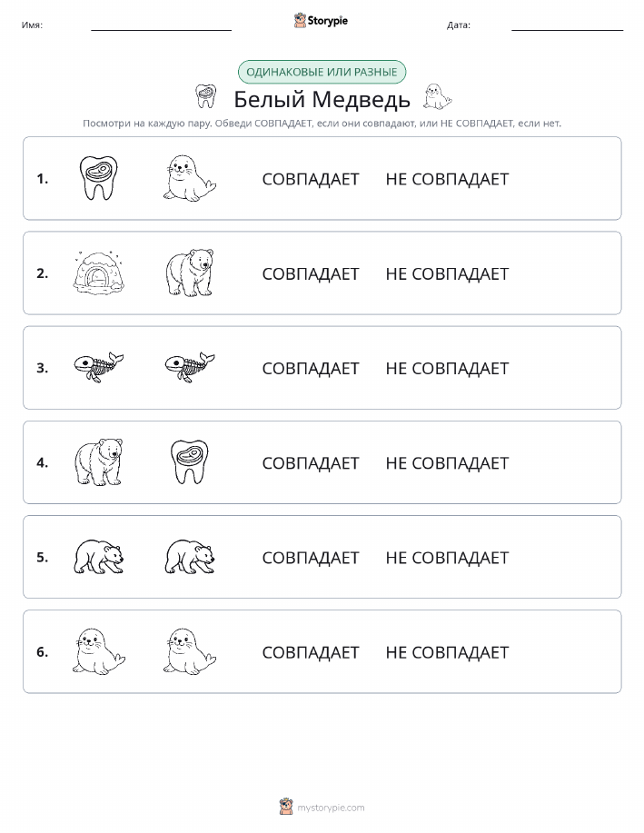Choose СОВПАДАЕТ for row 6
Image resolution: width=644 pixels, height=833 pixels.
click(311, 652)
